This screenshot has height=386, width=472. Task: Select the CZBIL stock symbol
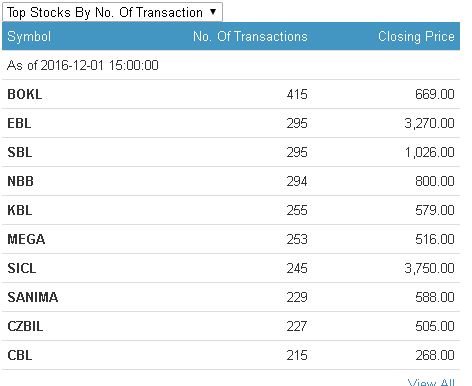pyautogui.click(x=25, y=326)
